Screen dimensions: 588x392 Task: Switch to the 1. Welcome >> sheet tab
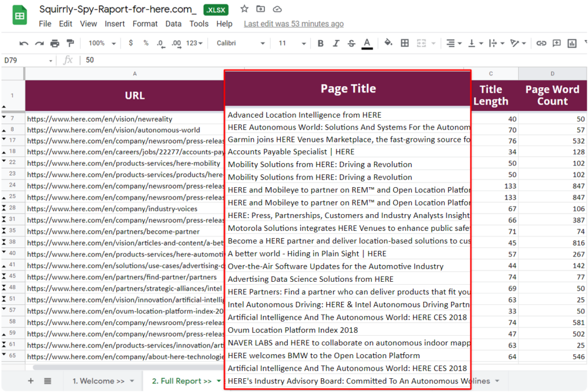coord(99,381)
